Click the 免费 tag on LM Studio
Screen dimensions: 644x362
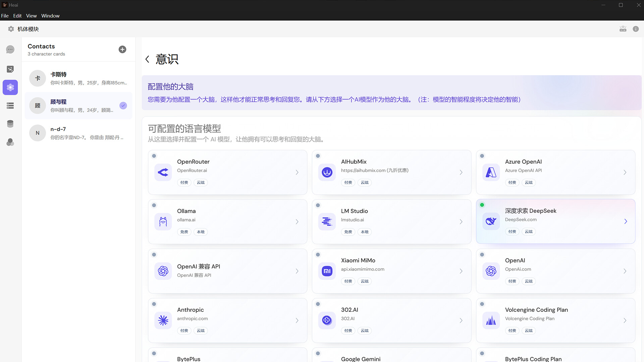click(x=348, y=232)
